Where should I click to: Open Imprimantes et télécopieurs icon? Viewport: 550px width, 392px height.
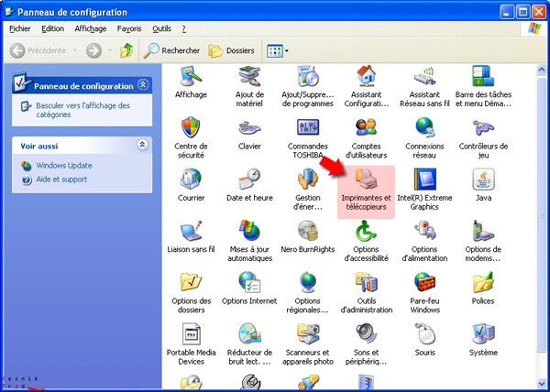[x=365, y=181]
